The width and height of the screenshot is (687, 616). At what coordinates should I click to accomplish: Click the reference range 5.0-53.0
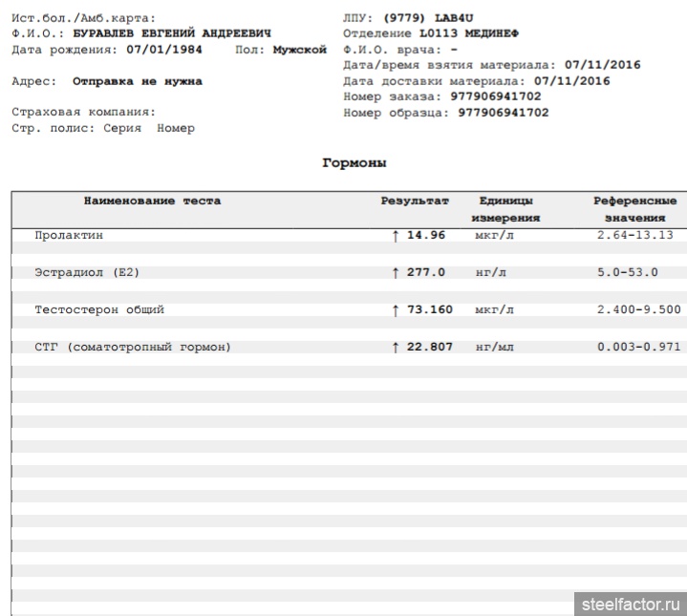point(628,272)
